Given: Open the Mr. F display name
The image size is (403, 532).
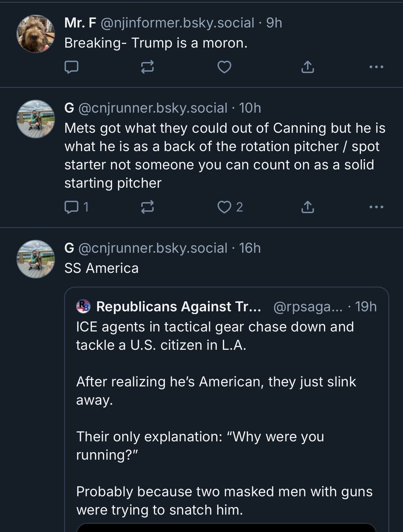Looking at the screenshot, I should pyautogui.click(x=80, y=23).
